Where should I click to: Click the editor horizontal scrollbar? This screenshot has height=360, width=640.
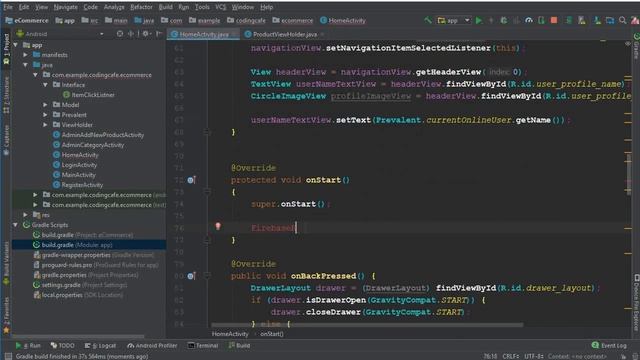pyautogui.click(x=367, y=325)
